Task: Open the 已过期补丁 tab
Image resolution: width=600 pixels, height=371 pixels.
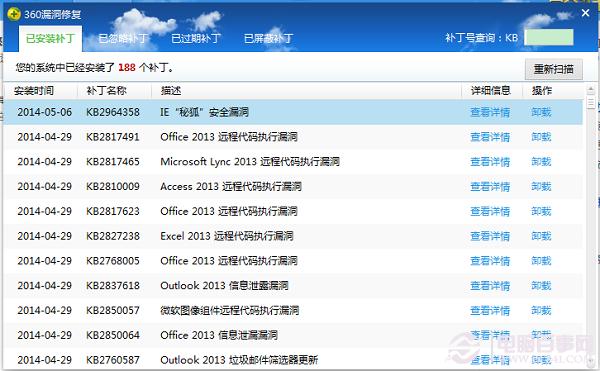Action: point(196,39)
